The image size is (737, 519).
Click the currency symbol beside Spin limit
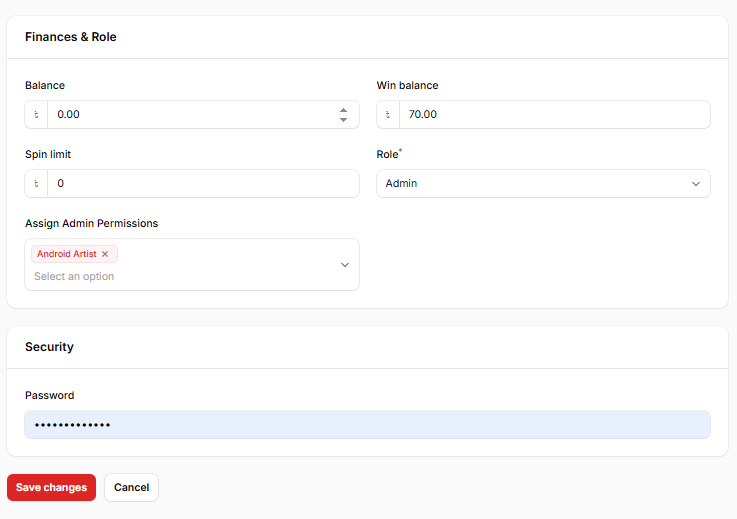click(x=37, y=184)
